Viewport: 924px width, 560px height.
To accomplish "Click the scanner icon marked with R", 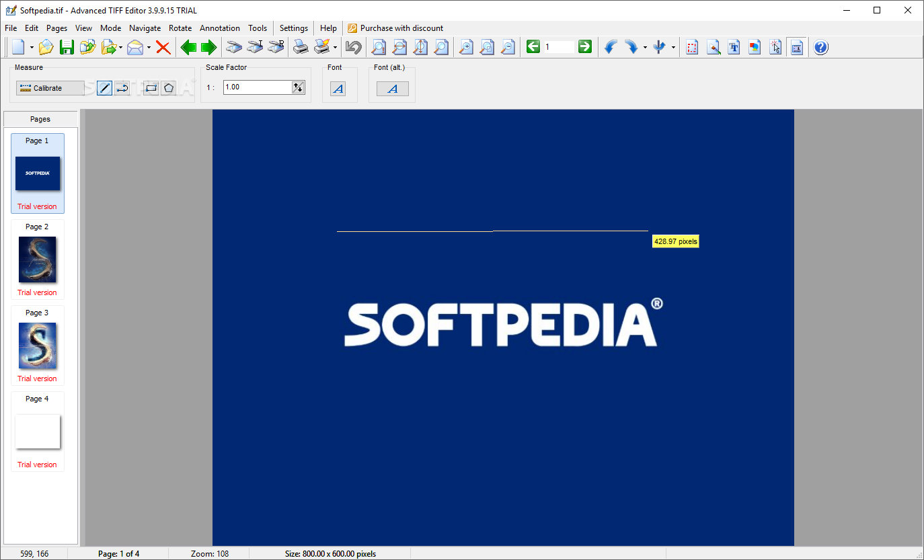I will pos(276,47).
